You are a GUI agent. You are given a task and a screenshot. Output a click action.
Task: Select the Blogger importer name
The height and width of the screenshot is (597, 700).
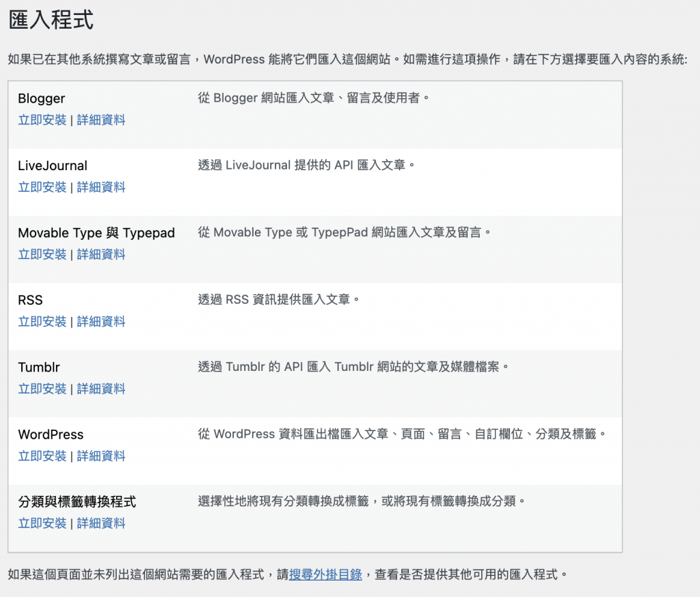coord(42,98)
